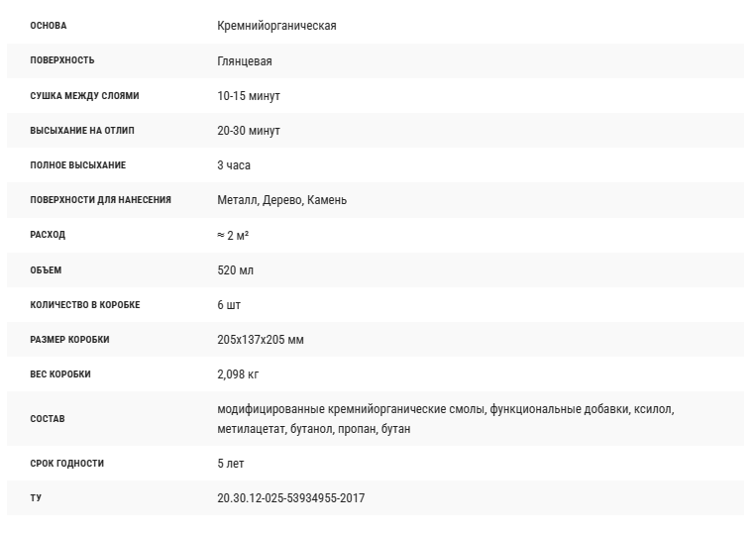
Task: Click the 10-15 минут value
Action: pos(249,96)
